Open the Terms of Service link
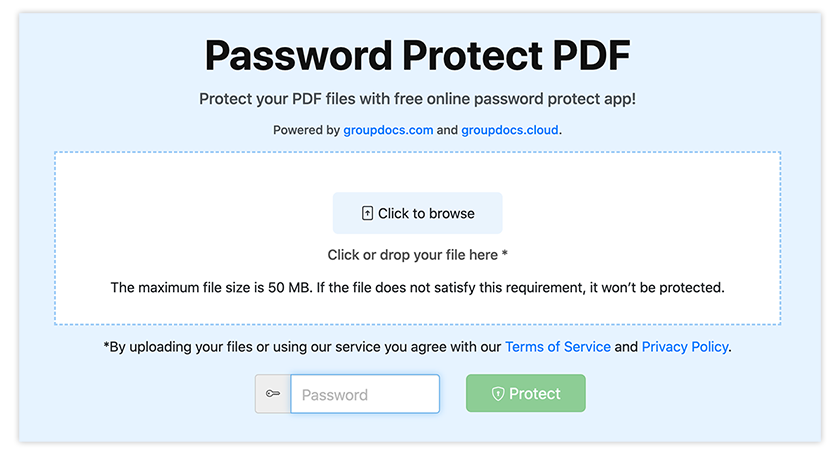This screenshot has height=455, width=840. pyautogui.click(x=557, y=347)
